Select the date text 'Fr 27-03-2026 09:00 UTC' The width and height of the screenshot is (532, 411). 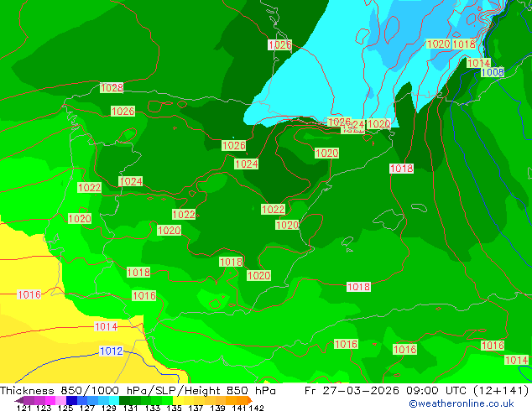[387, 391]
